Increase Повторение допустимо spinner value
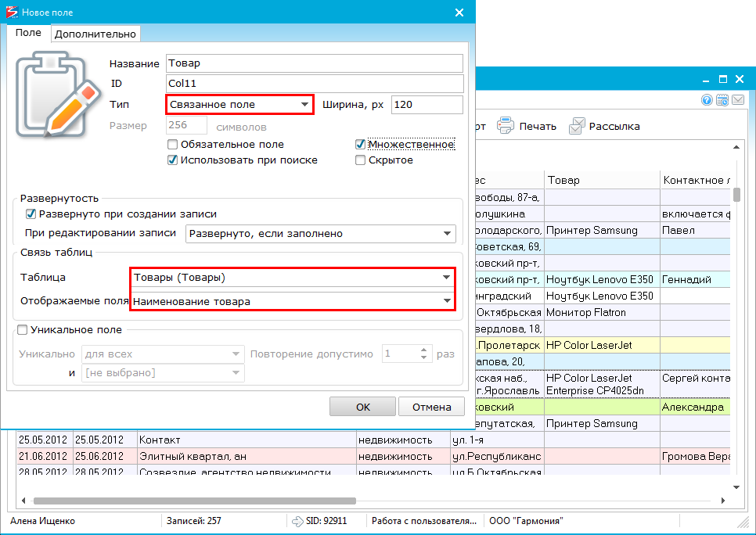 pyautogui.click(x=423, y=350)
